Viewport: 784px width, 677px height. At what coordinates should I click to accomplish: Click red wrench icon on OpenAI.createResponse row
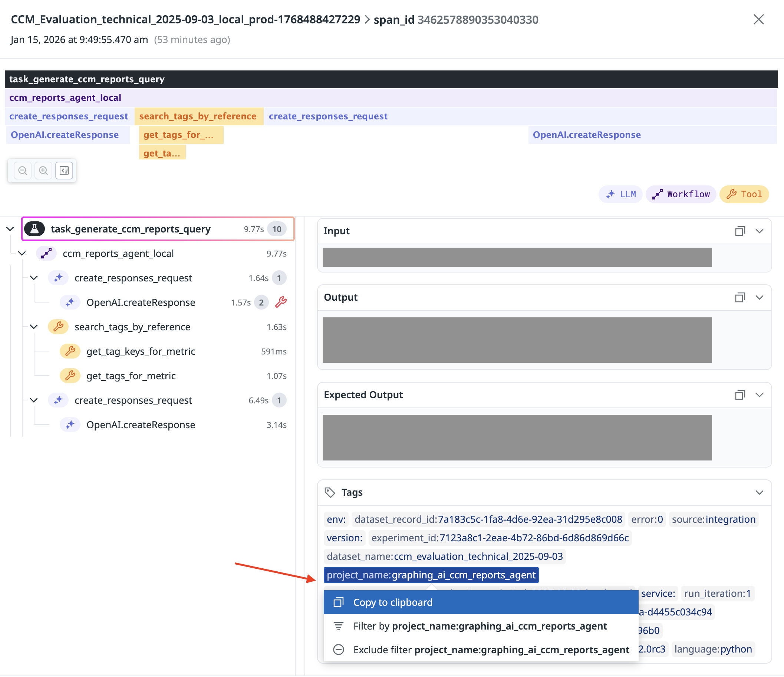coord(281,302)
